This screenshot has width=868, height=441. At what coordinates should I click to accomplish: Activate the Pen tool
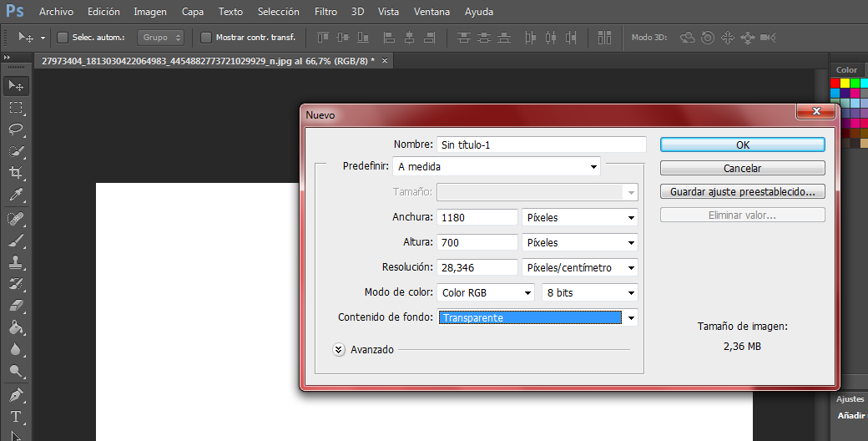tap(16, 394)
